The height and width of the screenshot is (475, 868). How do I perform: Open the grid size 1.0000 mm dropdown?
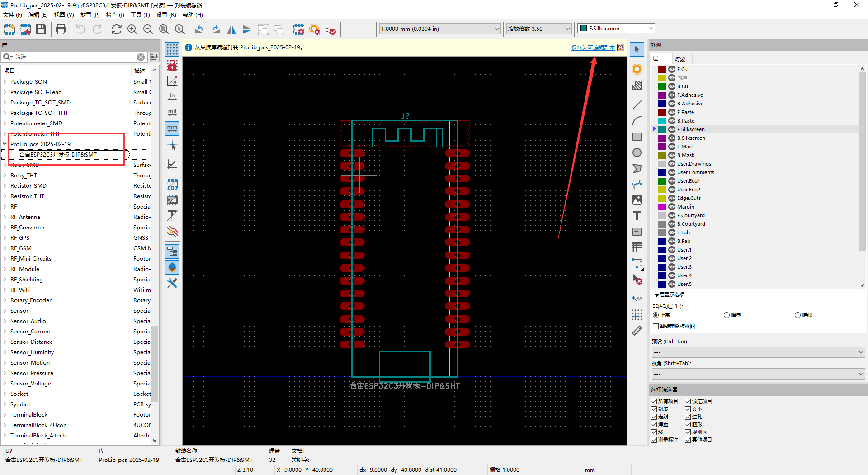pos(439,29)
